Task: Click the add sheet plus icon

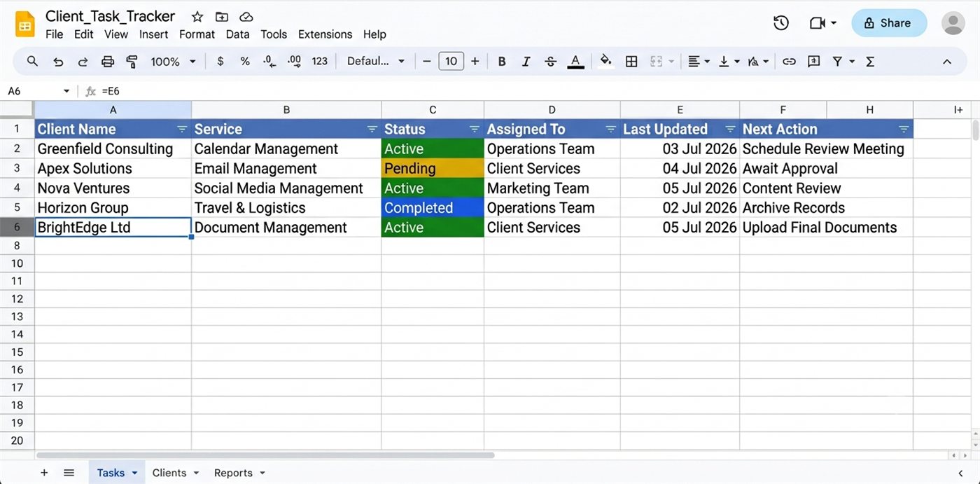Action: point(44,473)
